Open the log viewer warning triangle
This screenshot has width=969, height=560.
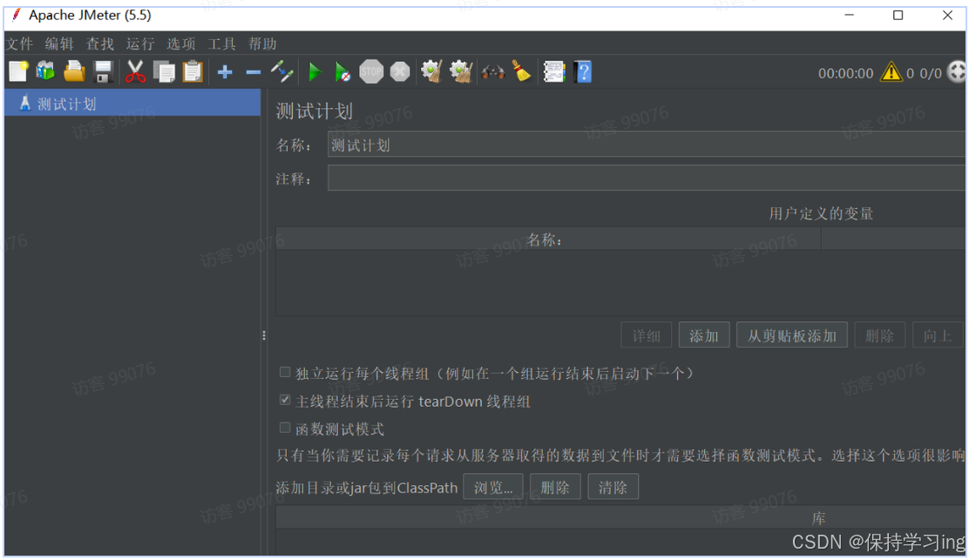click(x=890, y=73)
